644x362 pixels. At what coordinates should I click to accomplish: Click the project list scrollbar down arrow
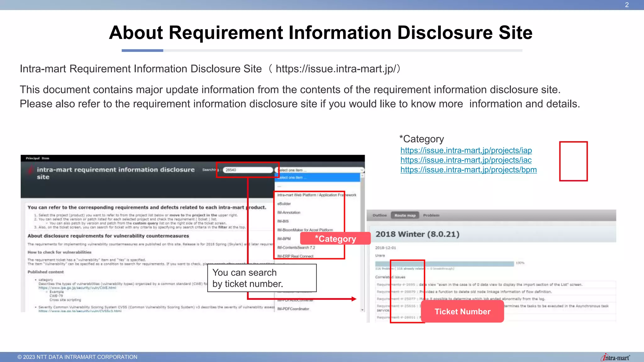pos(362,310)
